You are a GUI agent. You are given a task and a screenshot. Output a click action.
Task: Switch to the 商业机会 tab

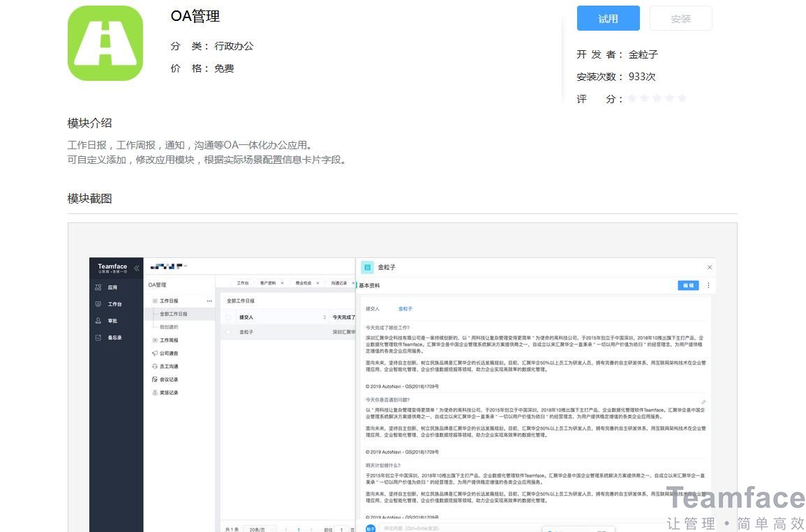305,282
